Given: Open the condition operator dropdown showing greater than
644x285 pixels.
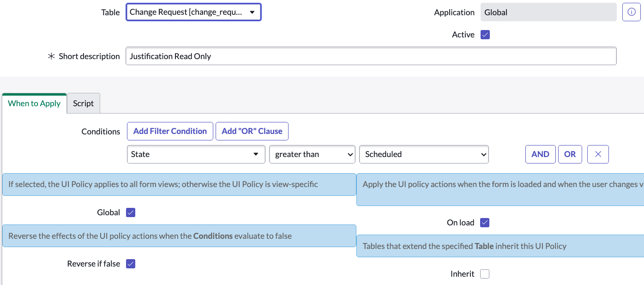Looking at the screenshot, I should pyautogui.click(x=312, y=154).
